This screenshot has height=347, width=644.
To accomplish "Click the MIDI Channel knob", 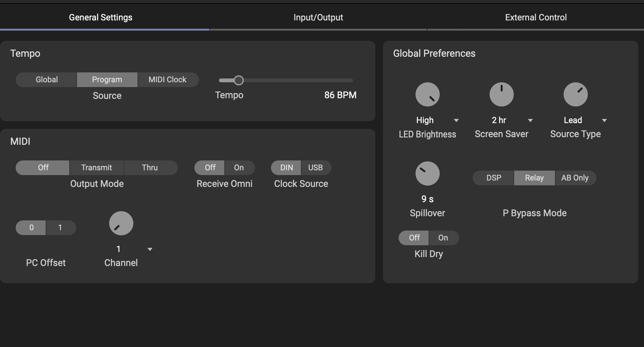I will pos(121,223).
